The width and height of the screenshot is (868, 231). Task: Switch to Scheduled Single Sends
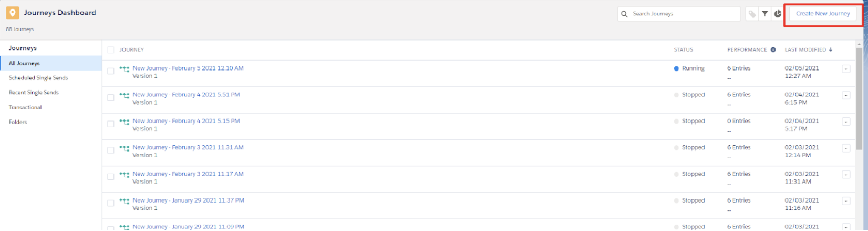38,78
